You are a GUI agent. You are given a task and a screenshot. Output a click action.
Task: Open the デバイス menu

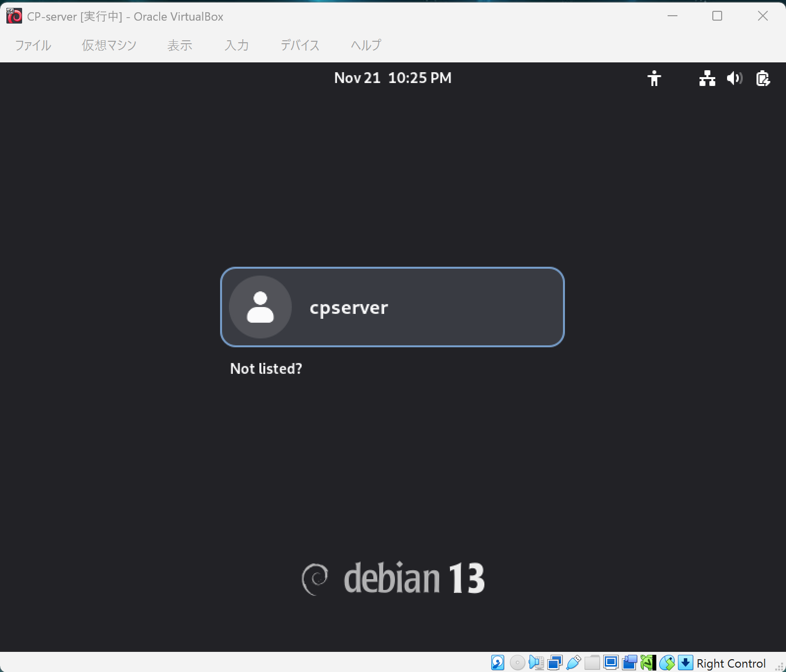(300, 45)
